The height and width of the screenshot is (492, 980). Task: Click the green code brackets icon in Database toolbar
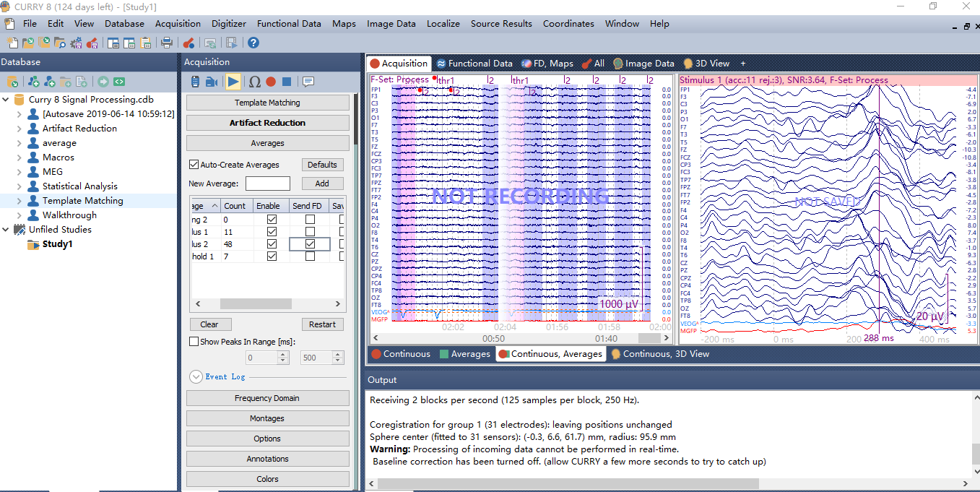click(x=119, y=82)
